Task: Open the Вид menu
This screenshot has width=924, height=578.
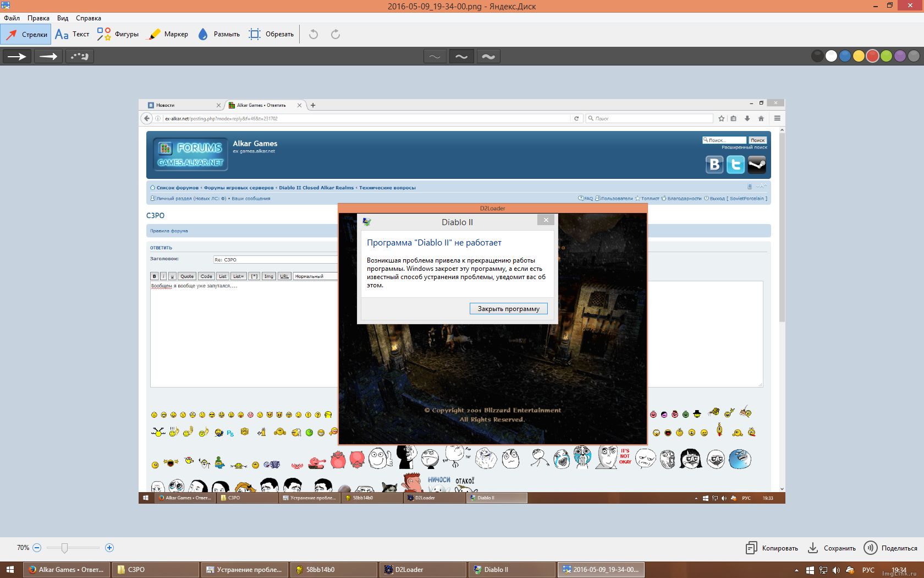Action: pos(63,18)
